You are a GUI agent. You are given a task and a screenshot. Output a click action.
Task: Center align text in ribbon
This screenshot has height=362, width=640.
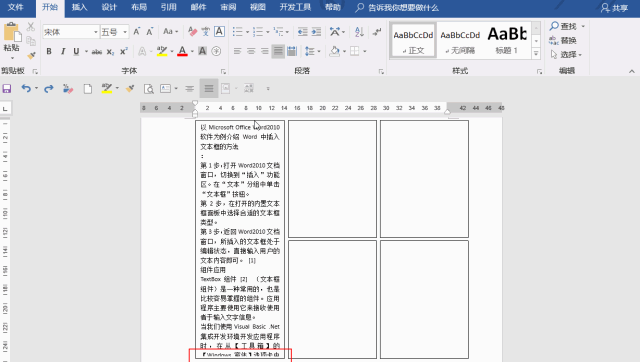(x=251, y=51)
